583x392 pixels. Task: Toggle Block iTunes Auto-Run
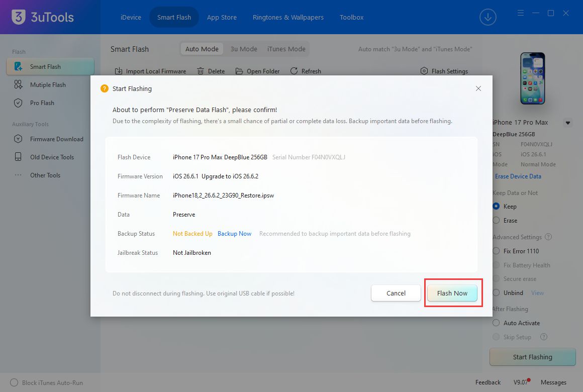coord(14,382)
